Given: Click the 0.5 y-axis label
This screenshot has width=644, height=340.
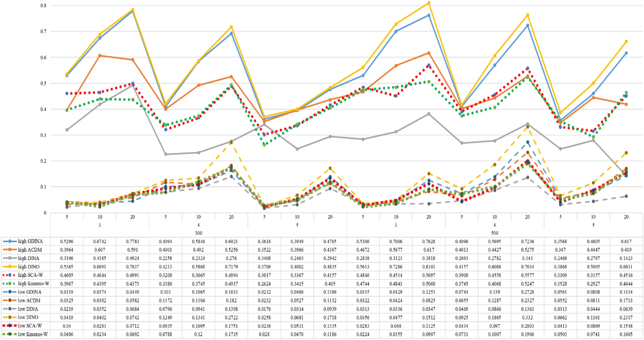Looking at the screenshot, I should tap(44, 83).
